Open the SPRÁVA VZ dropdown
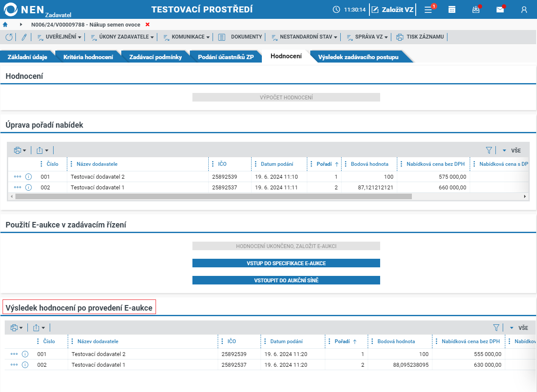This screenshot has width=537, height=392. (367, 37)
